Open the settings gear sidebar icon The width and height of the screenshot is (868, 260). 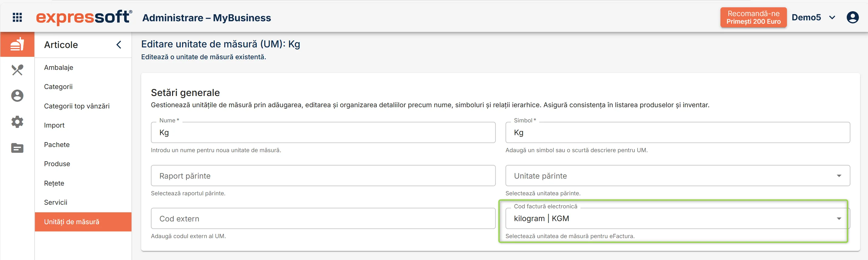point(17,122)
